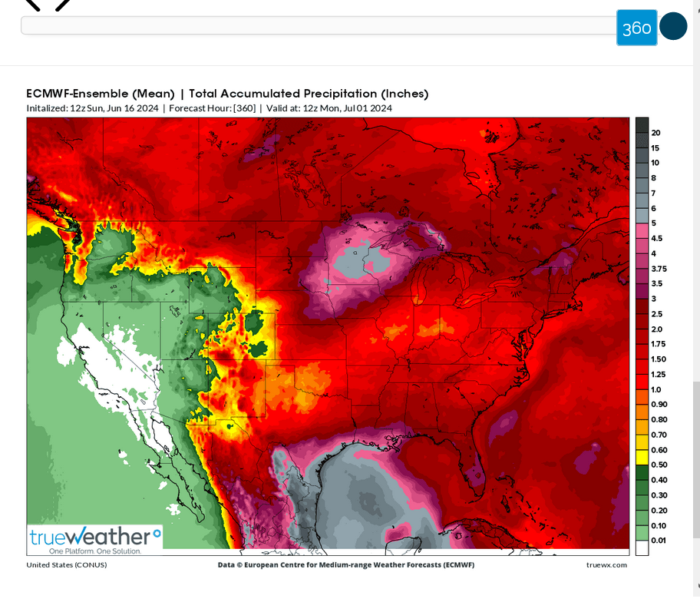Click the legend label '0.80'
The width and height of the screenshot is (700, 602).
click(659, 419)
